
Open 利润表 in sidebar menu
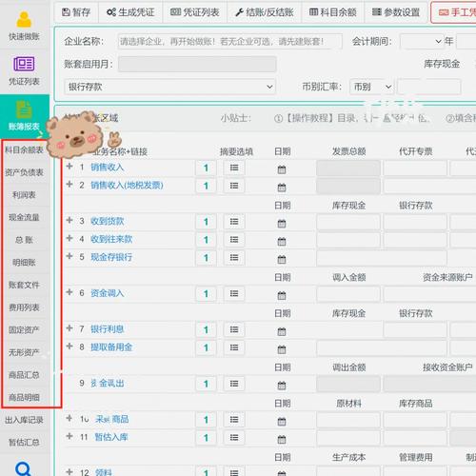click(x=24, y=195)
